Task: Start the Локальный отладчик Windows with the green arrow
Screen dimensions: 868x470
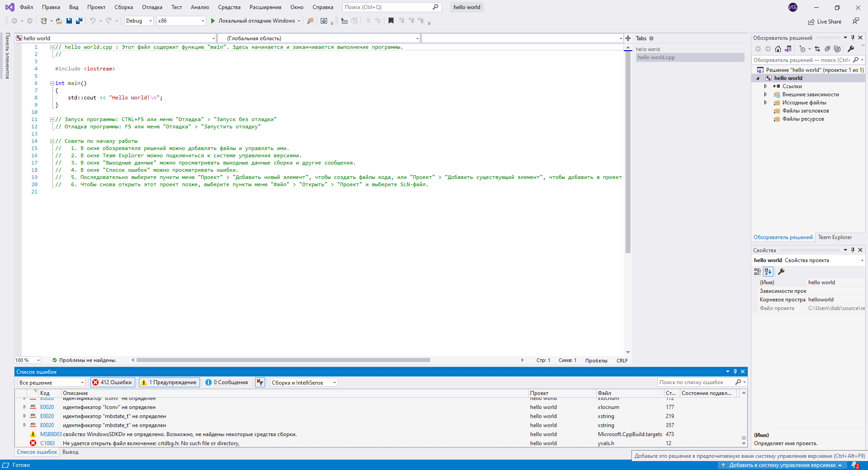Action: tap(213, 21)
